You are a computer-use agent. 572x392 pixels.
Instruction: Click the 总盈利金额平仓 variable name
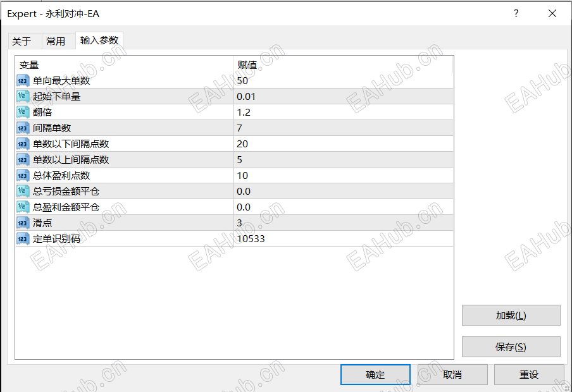66,207
